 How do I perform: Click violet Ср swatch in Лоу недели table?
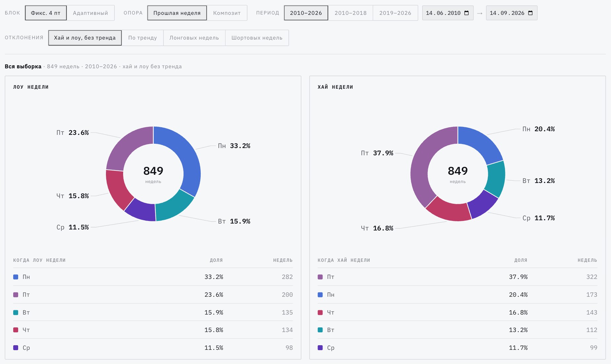pos(16,348)
